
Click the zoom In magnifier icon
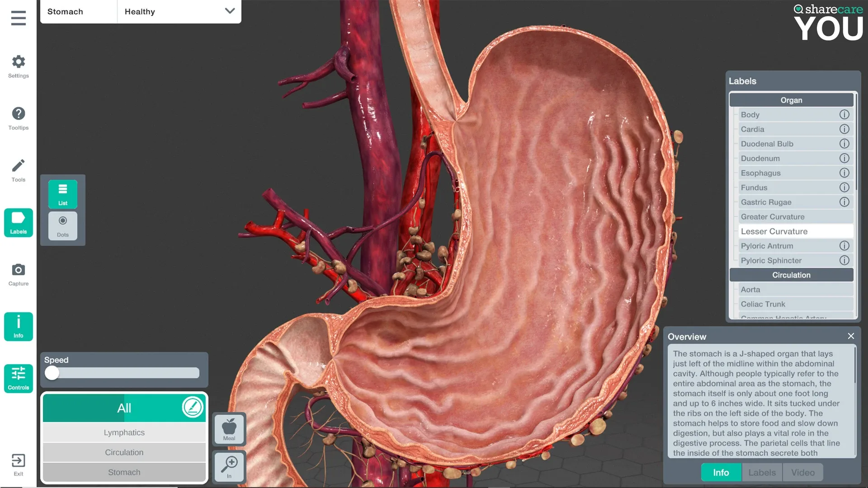pyautogui.click(x=229, y=466)
